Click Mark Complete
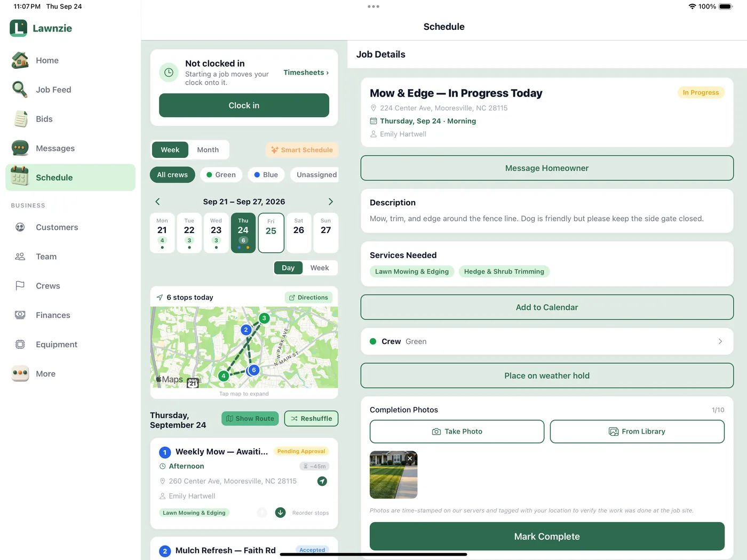This screenshot has width=747, height=560. pos(547,537)
